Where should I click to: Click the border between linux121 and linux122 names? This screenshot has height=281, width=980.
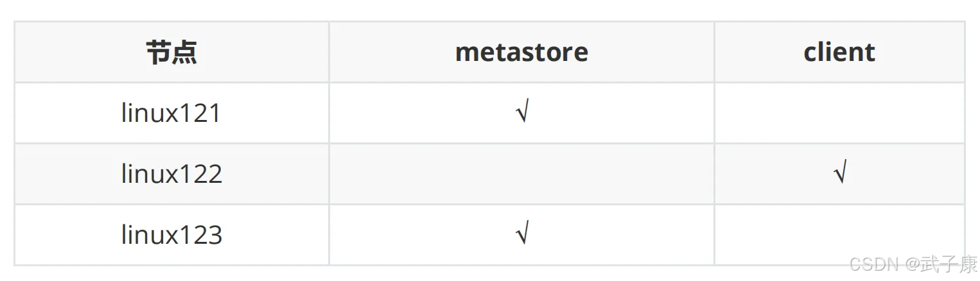point(171,144)
